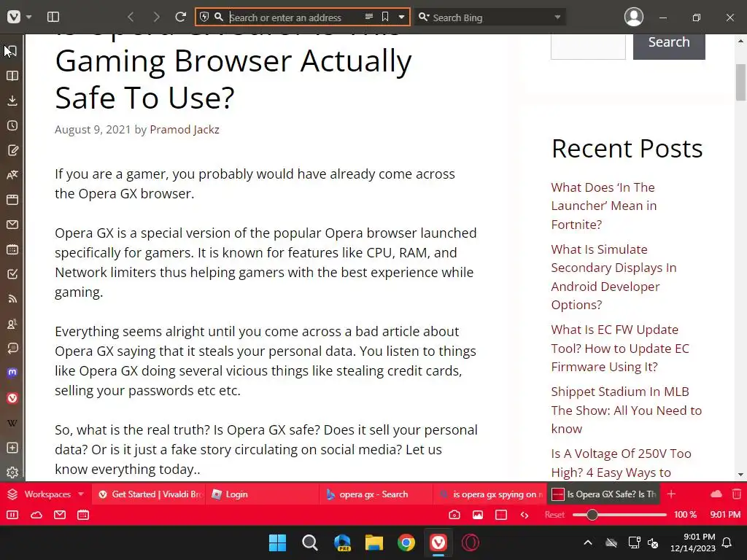Open sync status cloud in status bar

36,515
